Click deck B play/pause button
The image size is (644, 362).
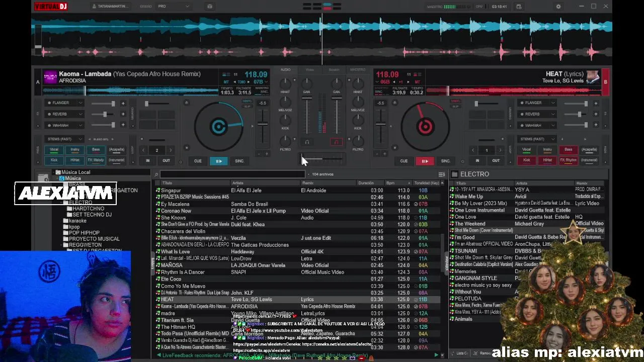coord(425,161)
